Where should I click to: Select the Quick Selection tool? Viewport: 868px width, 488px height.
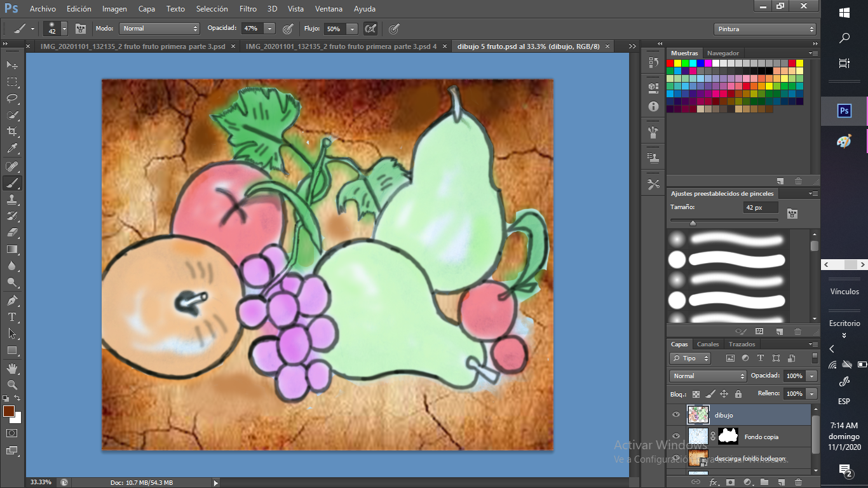12,115
